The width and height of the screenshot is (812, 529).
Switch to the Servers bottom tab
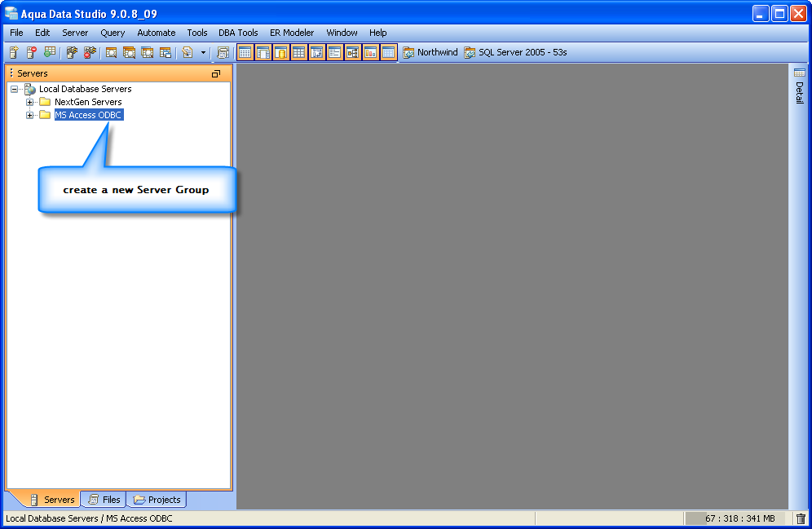point(52,500)
